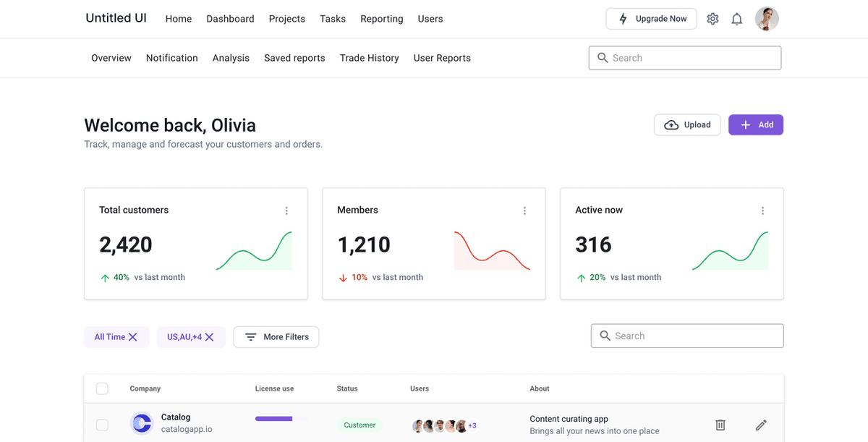Screen dimensions: 868x442
Task: Remove the All Time filter chip
Action: pos(133,337)
